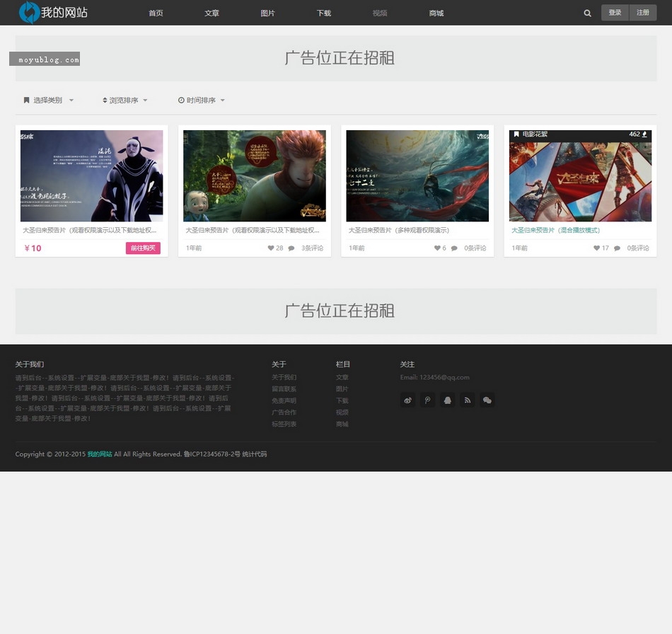Go to the 首页 nav item
This screenshot has width=672, height=634.
[x=156, y=13]
